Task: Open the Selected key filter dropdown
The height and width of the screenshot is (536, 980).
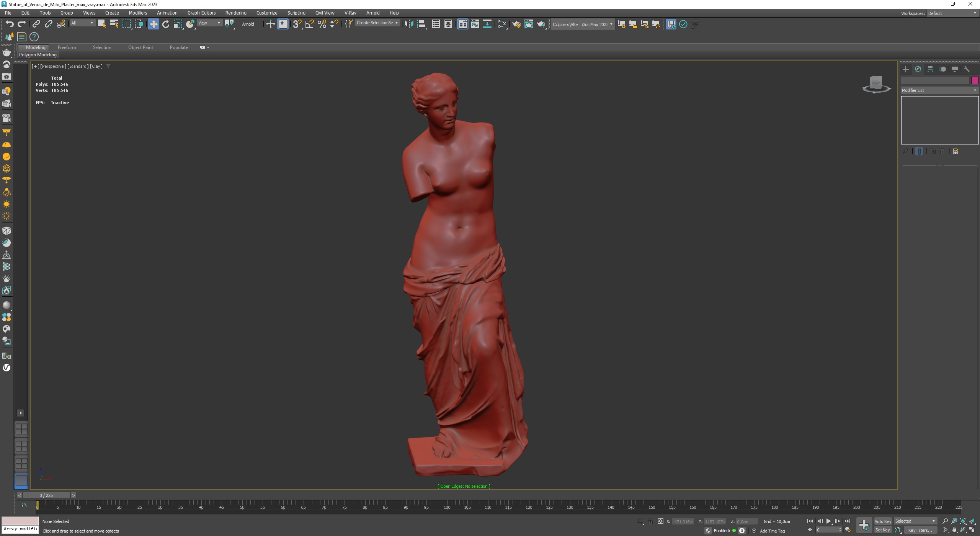Action: tap(915, 521)
